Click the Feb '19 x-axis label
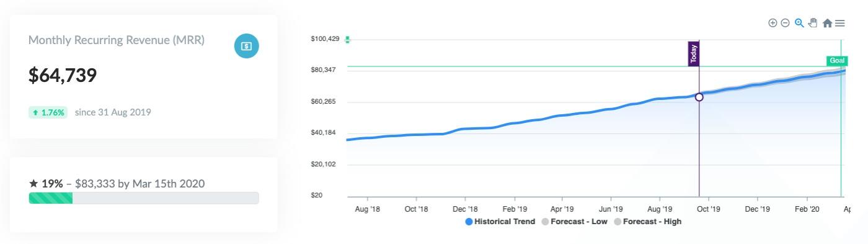Image resolution: width=868 pixels, height=244 pixels. click(515, 209)
